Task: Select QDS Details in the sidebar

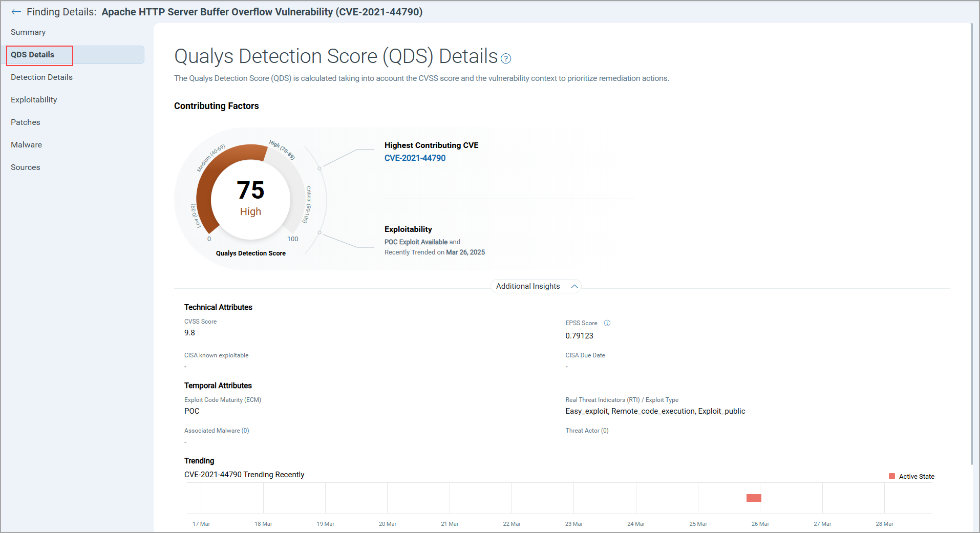Action: (33, 55)
